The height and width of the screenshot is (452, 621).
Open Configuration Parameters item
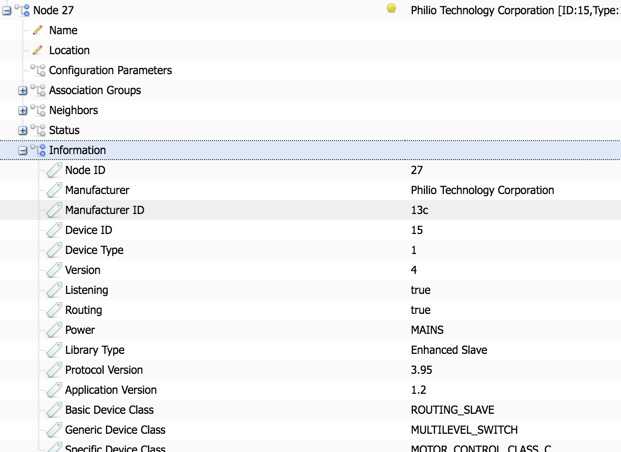point(110,70)
